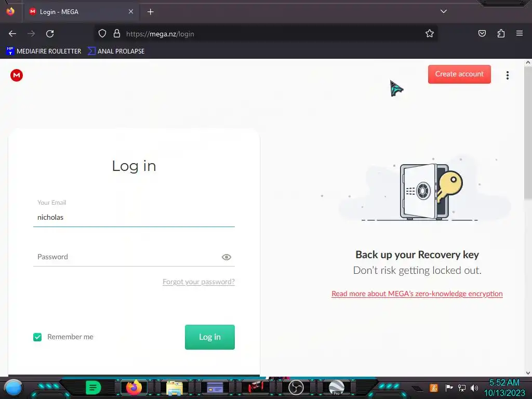Open the Extensions puzzle icon
Image resolution: width=532 pixels, height=399 pixels.
501,34
